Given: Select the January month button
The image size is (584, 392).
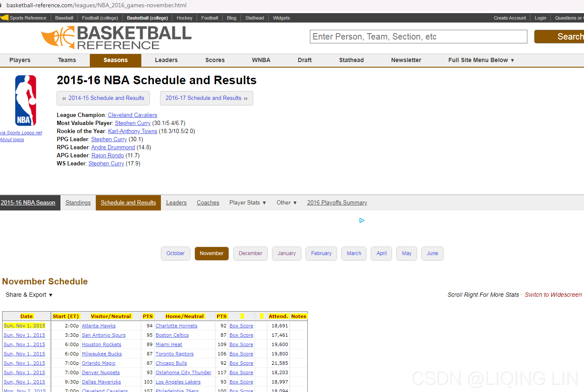Looking at the screenshot, I should [286, 253].
